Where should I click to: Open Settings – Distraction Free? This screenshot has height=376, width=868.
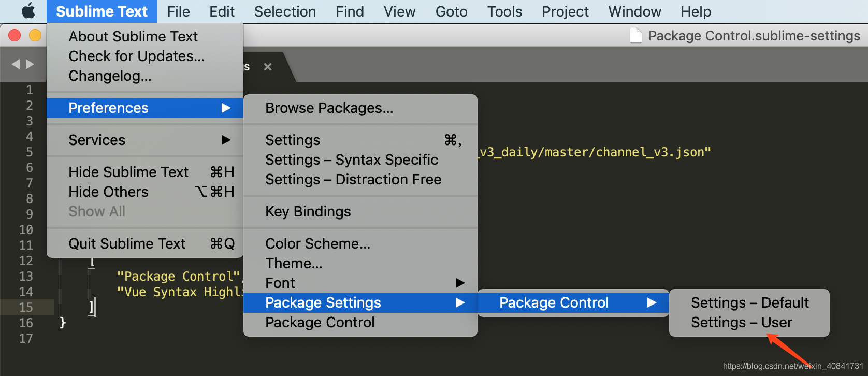click(360, 179)
